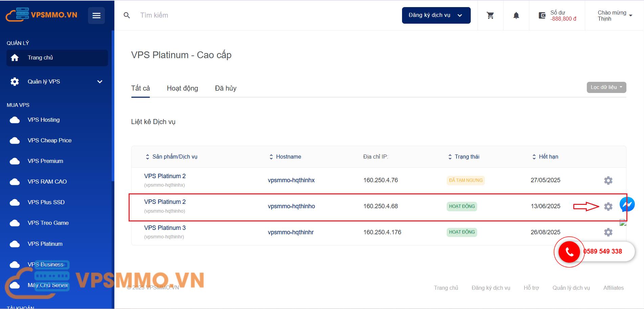
Task: Open settings gear for vpsmmo-hqthinho row
Action: tap(608, 206)
